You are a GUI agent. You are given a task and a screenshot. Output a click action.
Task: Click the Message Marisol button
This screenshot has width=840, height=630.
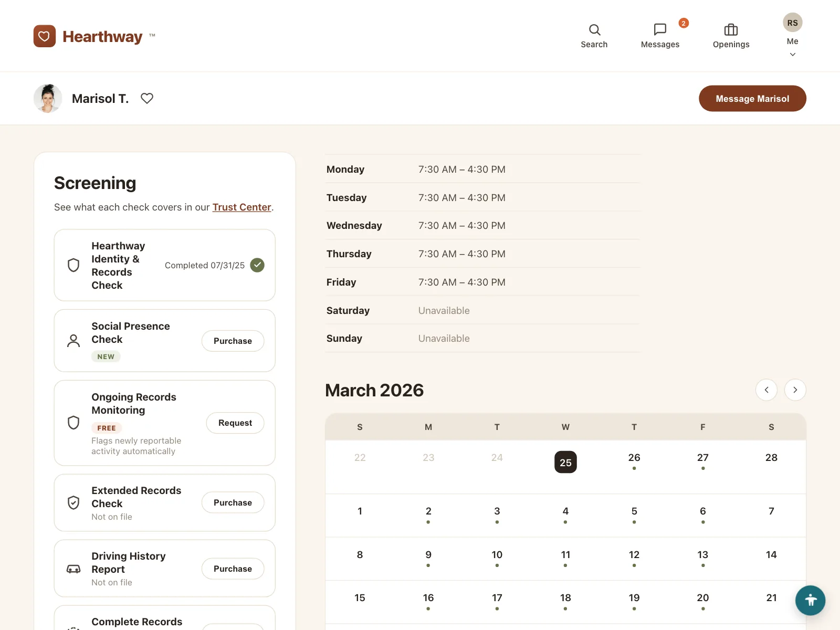coord(752,98)
